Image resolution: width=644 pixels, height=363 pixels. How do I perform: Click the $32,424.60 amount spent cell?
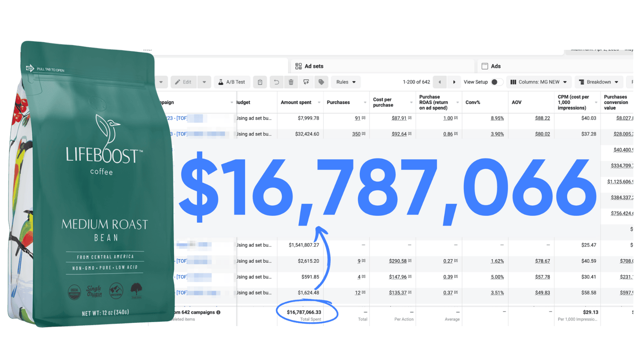click(307, 134)
